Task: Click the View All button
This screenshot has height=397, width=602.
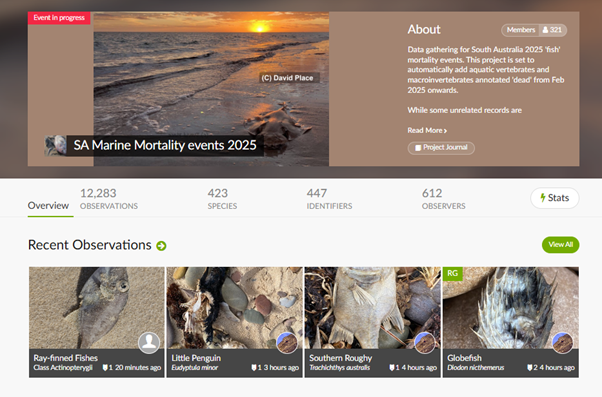Action: click(561, 245)
